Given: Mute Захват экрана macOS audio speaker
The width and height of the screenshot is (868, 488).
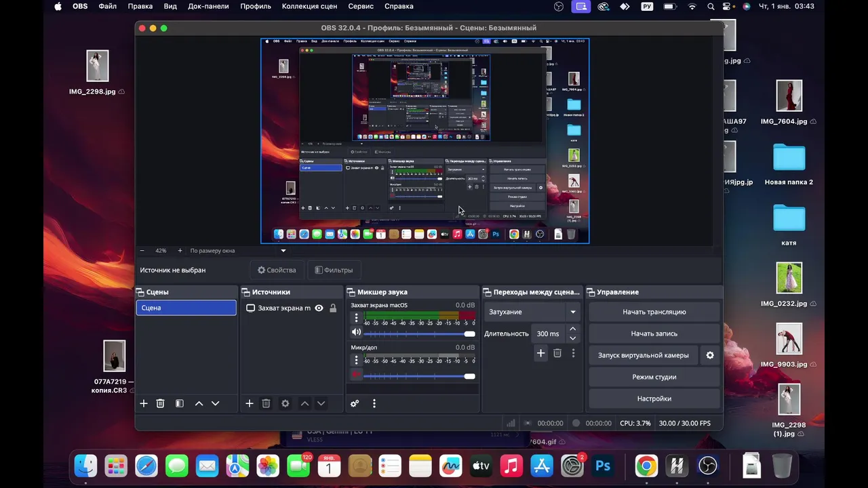Looking at the screenshot, I should coord(356,332).
